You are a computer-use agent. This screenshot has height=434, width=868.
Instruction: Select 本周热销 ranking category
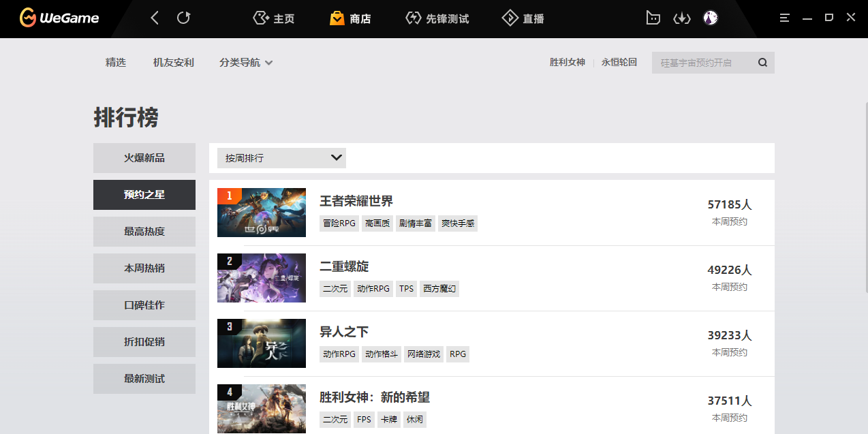144,268
